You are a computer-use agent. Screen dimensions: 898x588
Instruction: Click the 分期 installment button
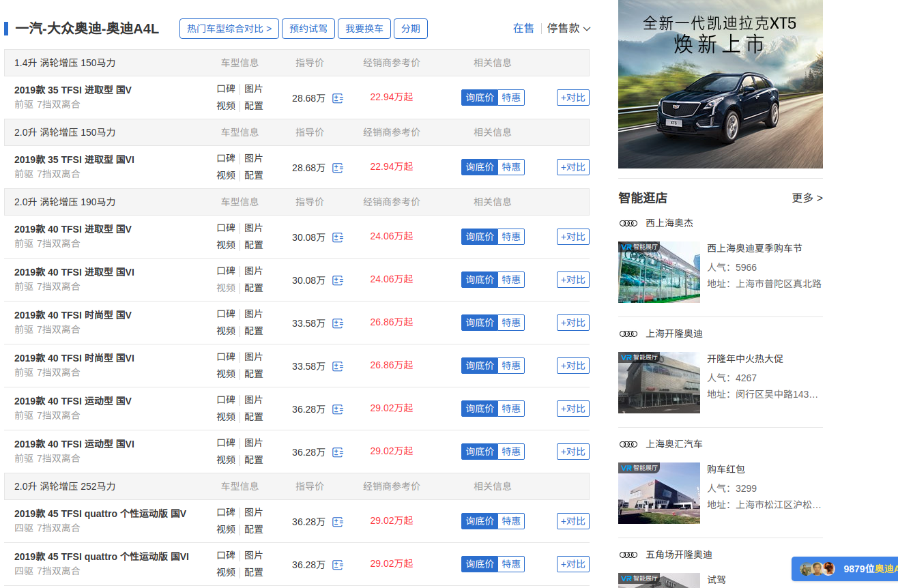point(411,29)
